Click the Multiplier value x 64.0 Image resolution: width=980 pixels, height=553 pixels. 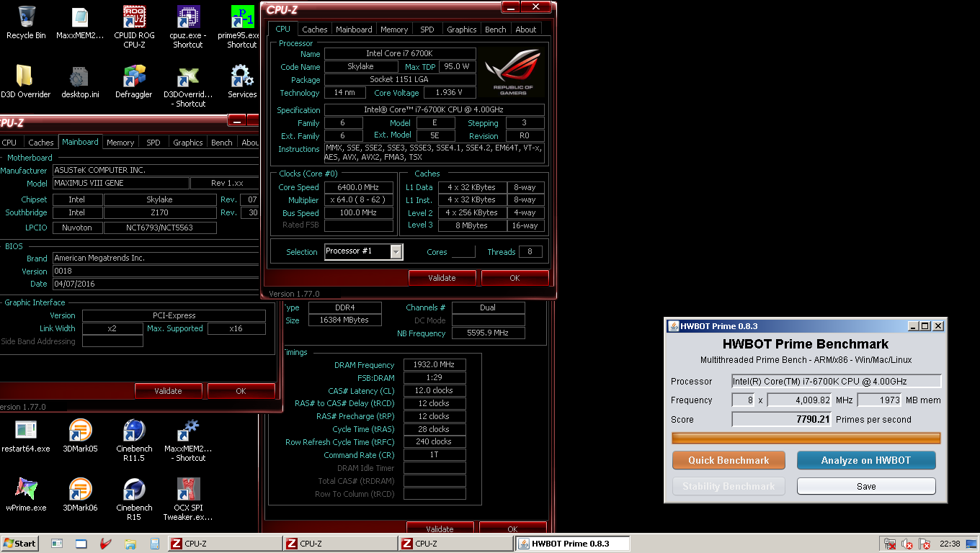coord(359,200)
